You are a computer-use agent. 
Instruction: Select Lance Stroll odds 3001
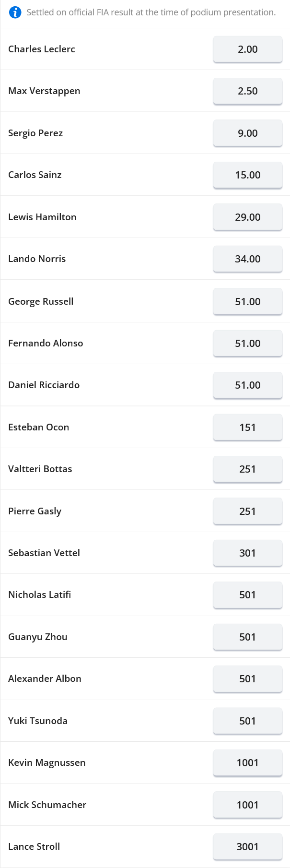pyautogui.click(x=247, y=847)
